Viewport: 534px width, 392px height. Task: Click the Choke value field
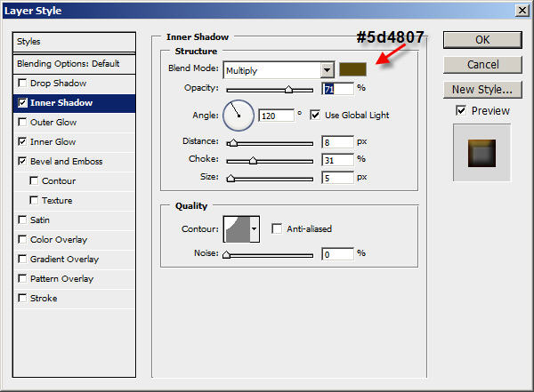[338, 160]
